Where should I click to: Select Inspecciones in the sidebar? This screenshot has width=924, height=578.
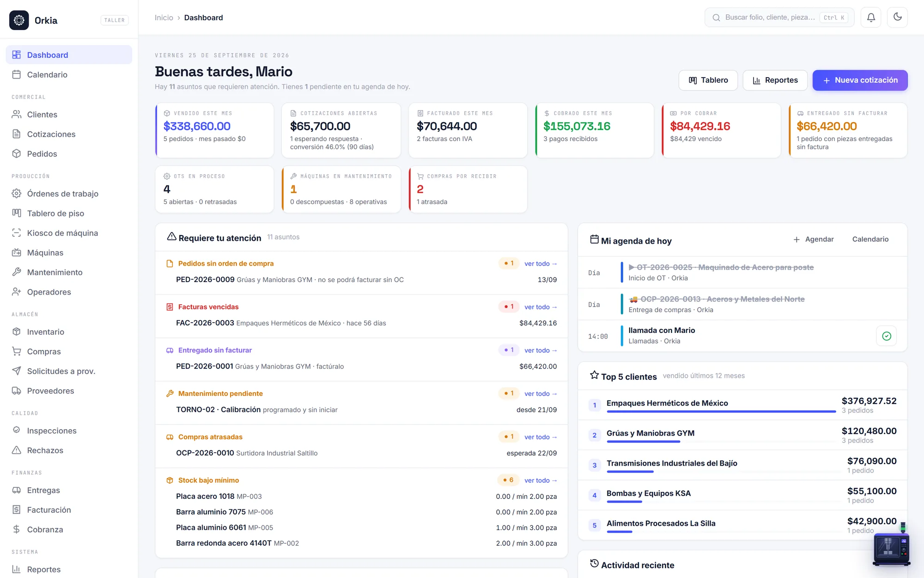69,430
